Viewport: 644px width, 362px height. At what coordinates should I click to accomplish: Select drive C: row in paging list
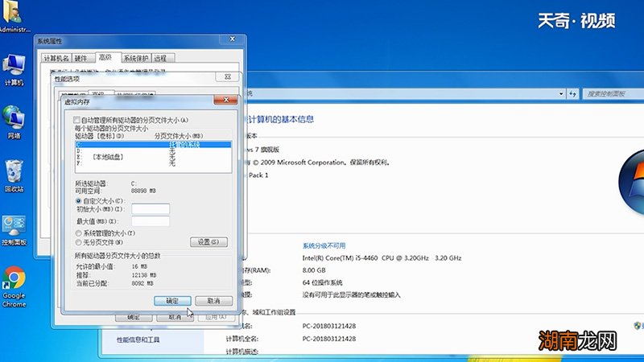(153, 145)
